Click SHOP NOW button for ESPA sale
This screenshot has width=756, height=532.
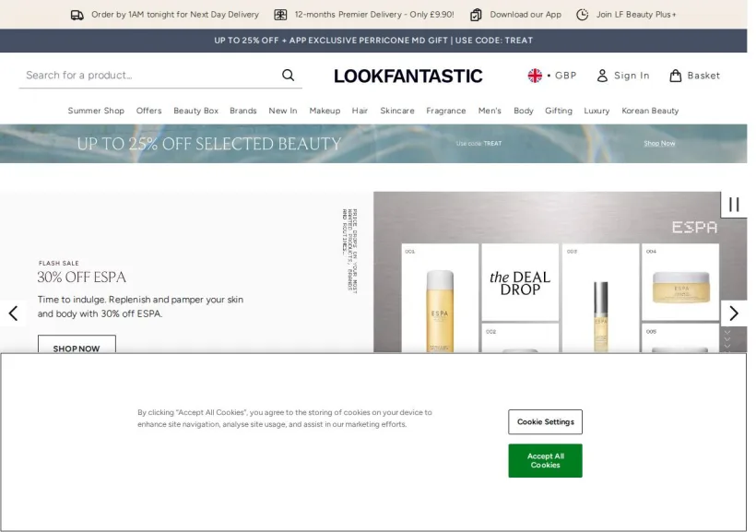77,345
